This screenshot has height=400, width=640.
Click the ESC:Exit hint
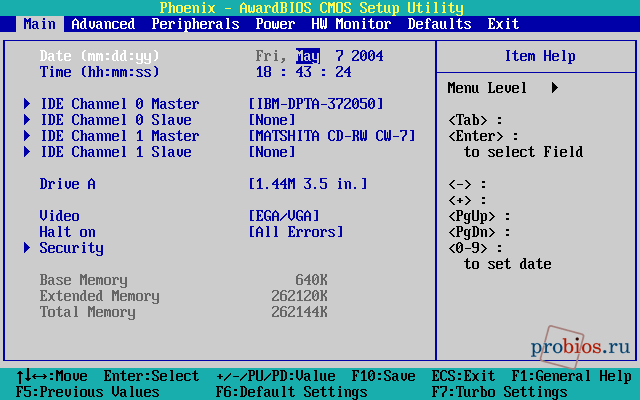463,376
